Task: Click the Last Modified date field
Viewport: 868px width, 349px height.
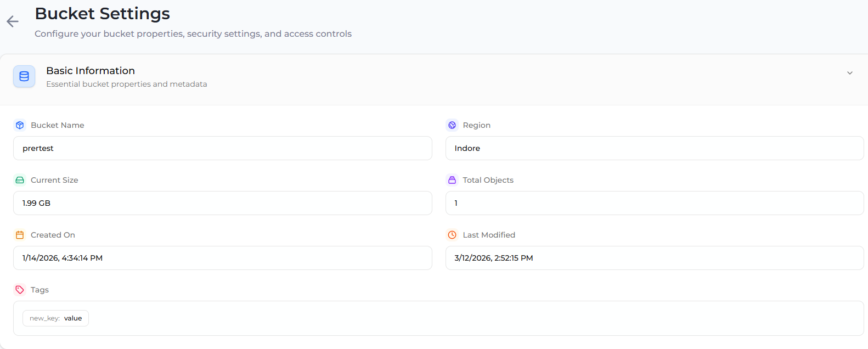Action: pos(654,258)
